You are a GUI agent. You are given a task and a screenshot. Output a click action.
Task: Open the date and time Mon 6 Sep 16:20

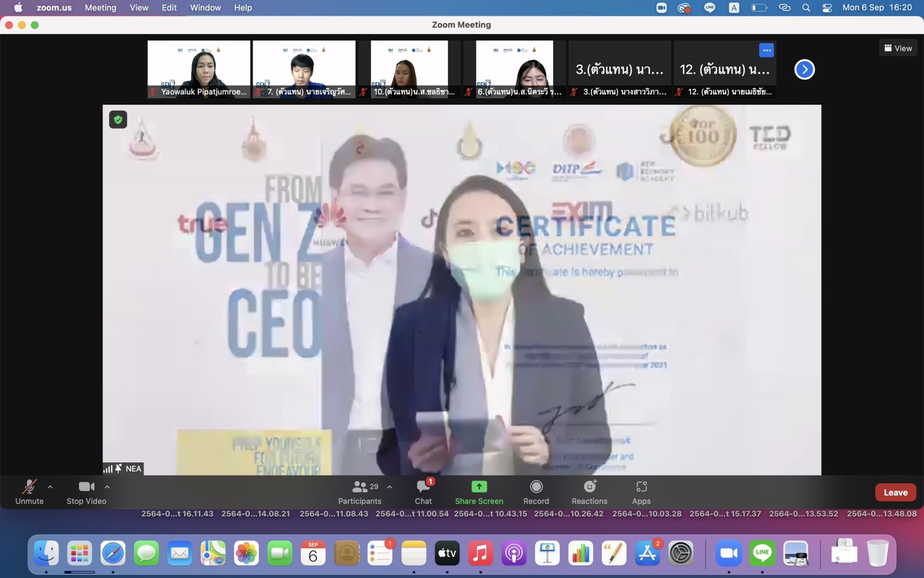click(877, 7)
